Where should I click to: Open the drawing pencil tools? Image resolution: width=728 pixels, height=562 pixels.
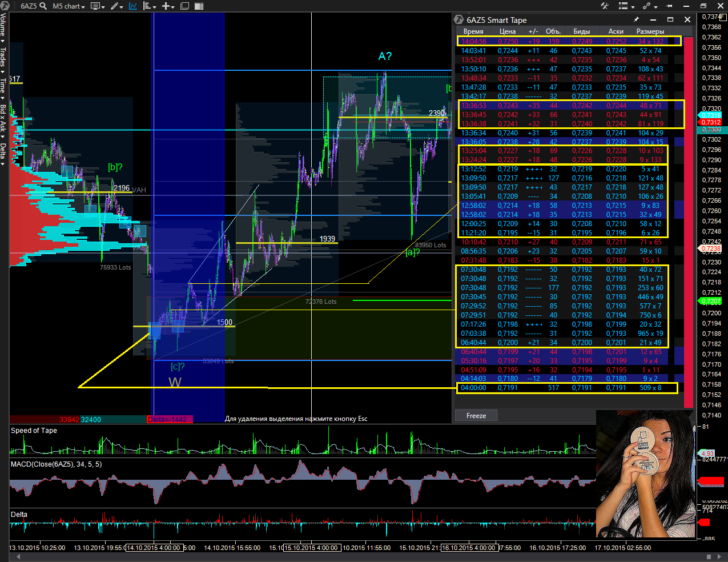[116, 6]
